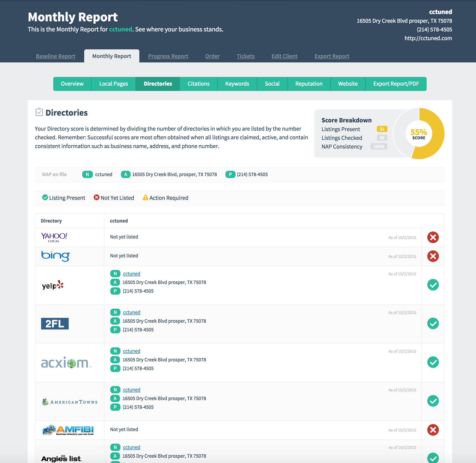The height and width of the screenshot is (463, 476).
Task: Click the green checkmark icon in Yelp row
Action: pyautogui.click(x=433, y=285)
